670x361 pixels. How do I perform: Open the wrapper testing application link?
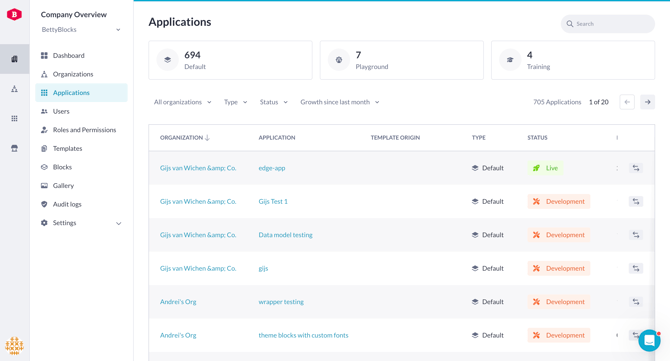[x=281, y=302]
